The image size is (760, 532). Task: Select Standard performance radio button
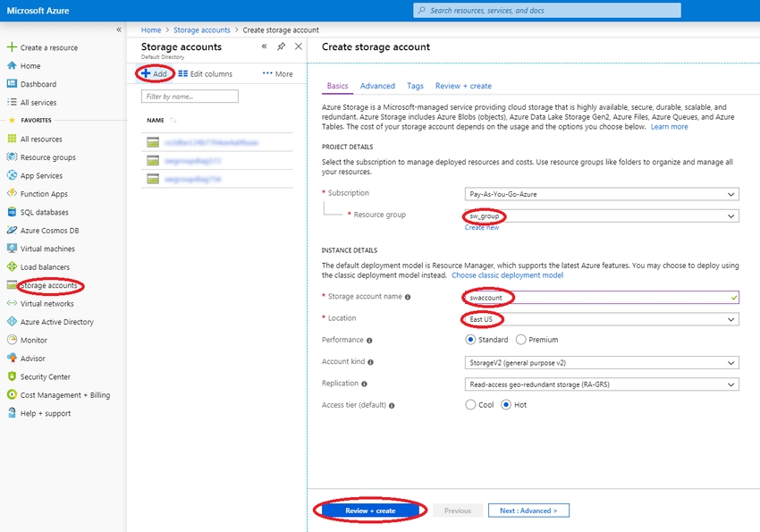(x=470, y=340)
